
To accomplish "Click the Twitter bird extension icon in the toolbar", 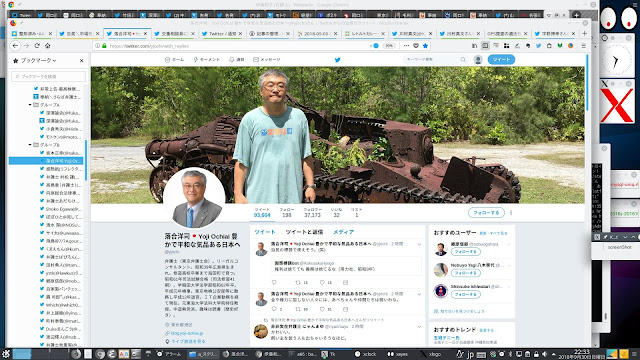I will 538,46.
